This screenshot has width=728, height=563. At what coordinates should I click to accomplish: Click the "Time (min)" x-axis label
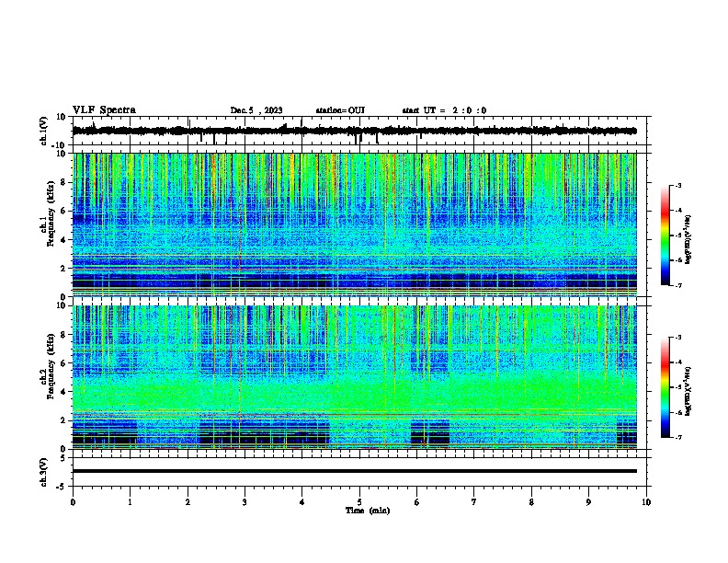(368, 511)
